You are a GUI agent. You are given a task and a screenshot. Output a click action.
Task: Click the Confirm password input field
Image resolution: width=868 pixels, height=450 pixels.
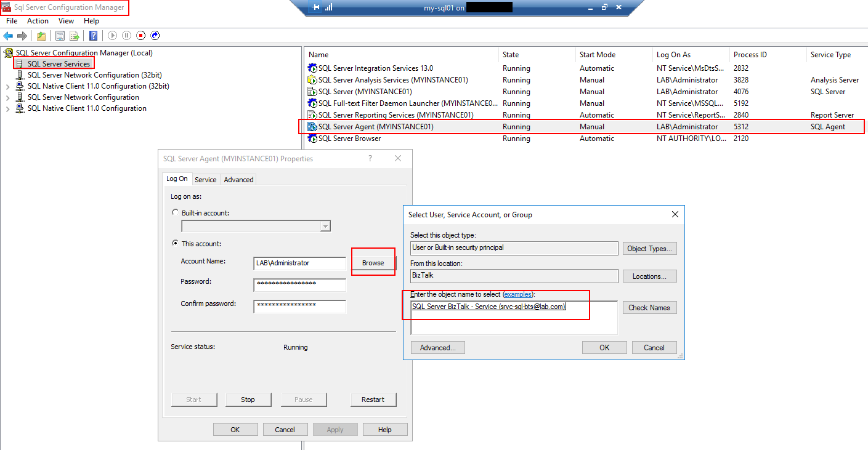[299, 306]
